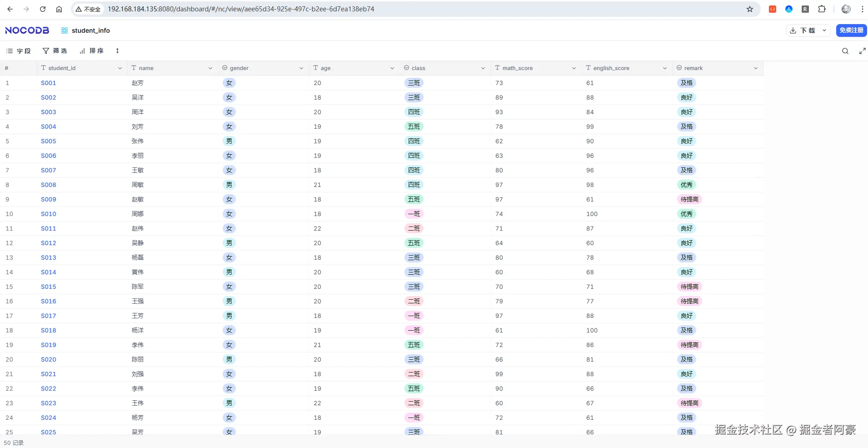Viewport: 868px width, 448px height.
Task: Open the student_id column dropdown
Action: 120,68
